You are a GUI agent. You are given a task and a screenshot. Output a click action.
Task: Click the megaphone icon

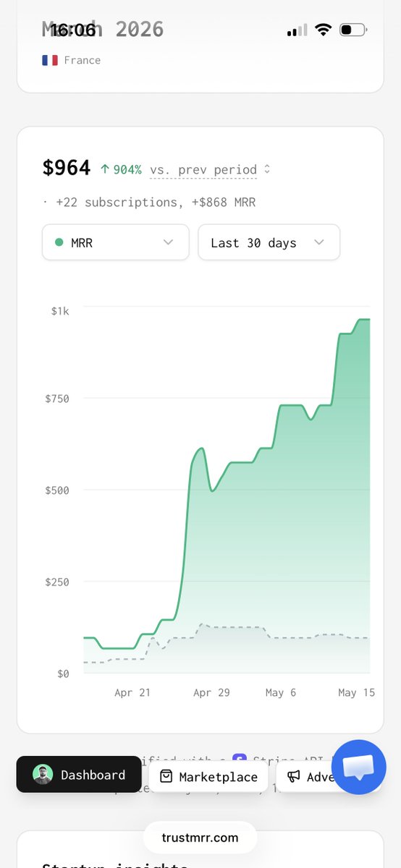[x=294, y=776]
